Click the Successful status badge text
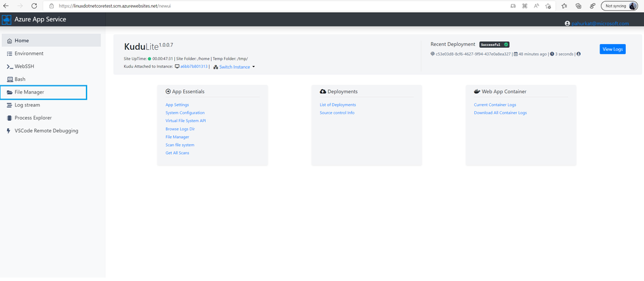 (x=491, y=45)
